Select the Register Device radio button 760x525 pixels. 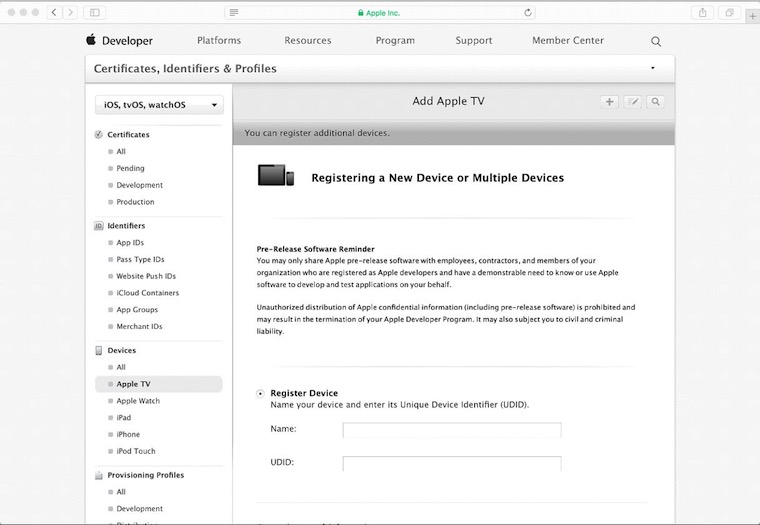(260, 394)
